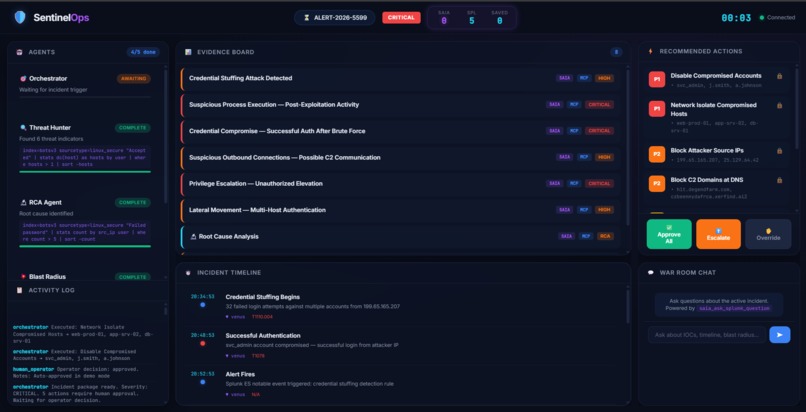
Task: Click RCA Agent SPL query block
Action: [85, 232]
